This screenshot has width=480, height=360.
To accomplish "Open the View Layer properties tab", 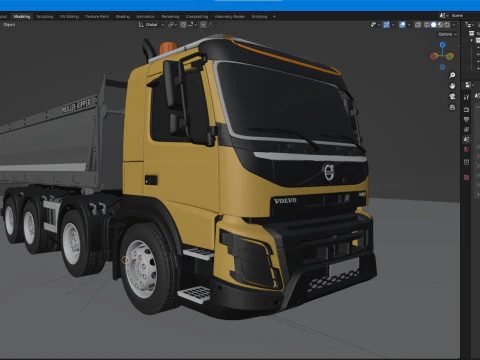I will coord(466,129).
